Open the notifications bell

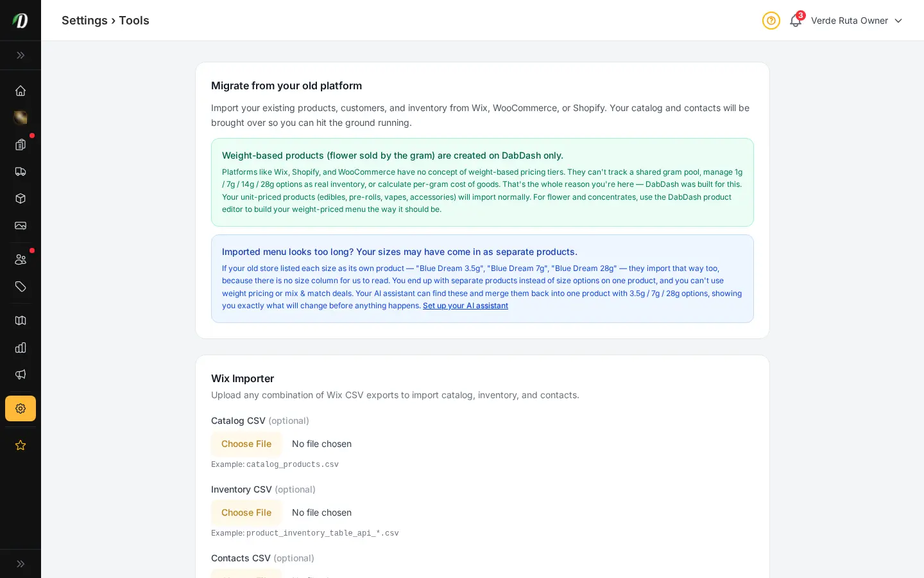796,21
